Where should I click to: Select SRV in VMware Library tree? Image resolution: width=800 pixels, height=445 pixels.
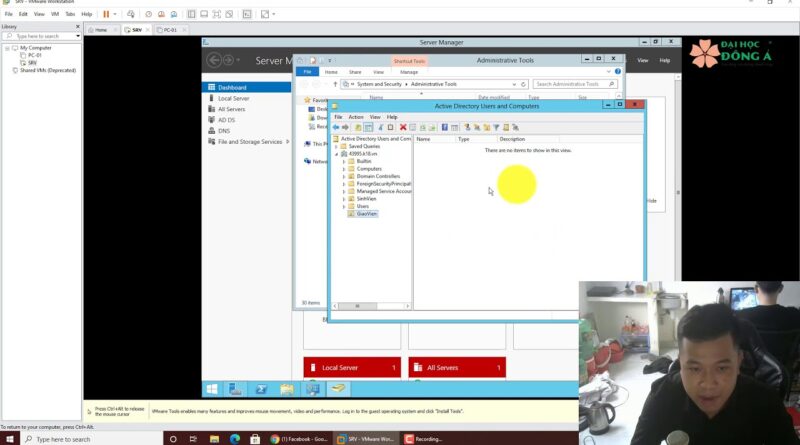point(32,63)
